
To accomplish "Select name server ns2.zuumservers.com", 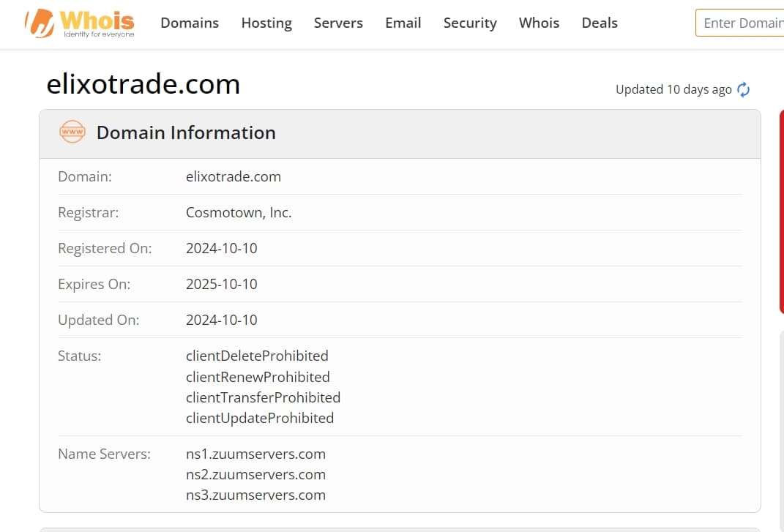I will point(255,474).
